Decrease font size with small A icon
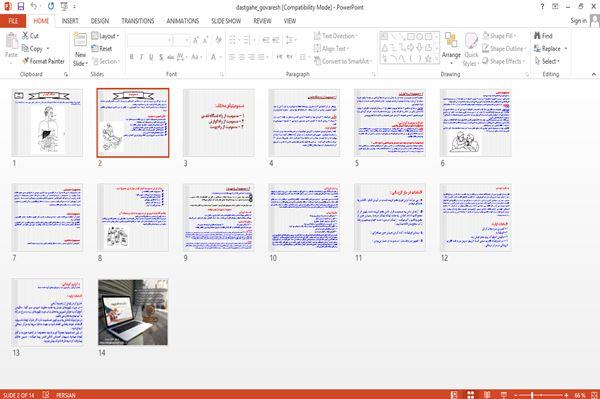600x399 pixels. coord(206,40)
